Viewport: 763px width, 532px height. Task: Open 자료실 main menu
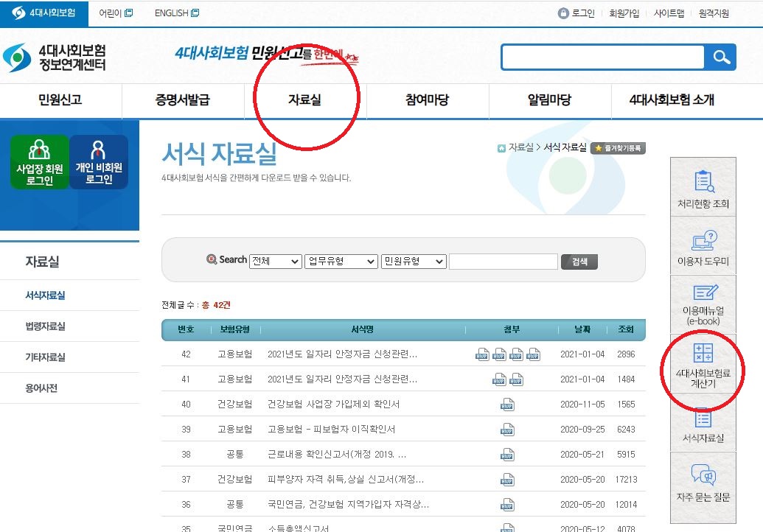pyautogui.click(x=304, y=100)
